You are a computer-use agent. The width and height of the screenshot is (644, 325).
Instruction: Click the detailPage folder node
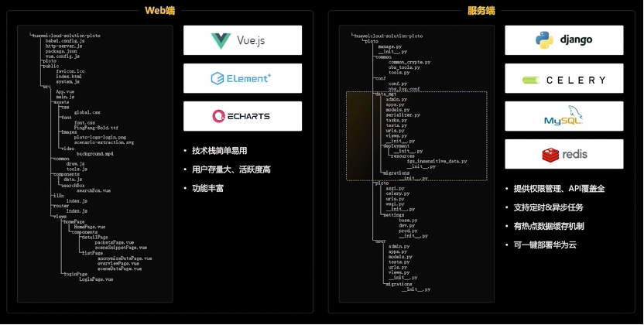(x=95, y=238)
